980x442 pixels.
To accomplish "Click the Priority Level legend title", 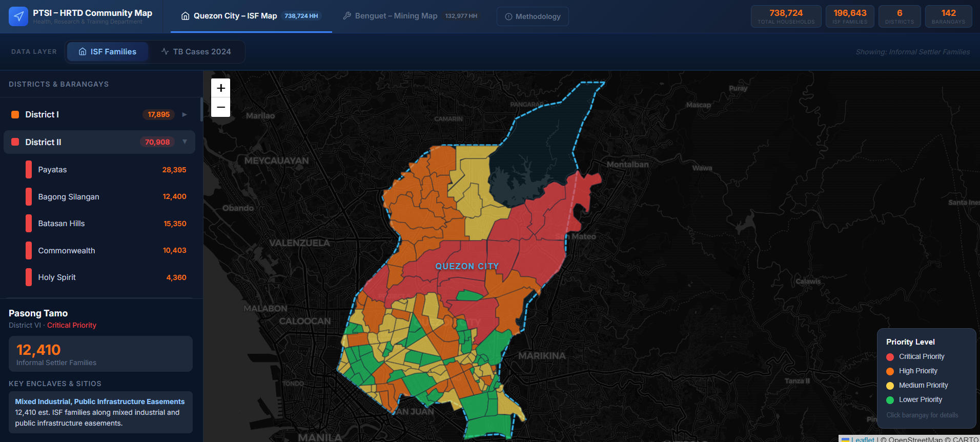I will [x=910, y=342].
